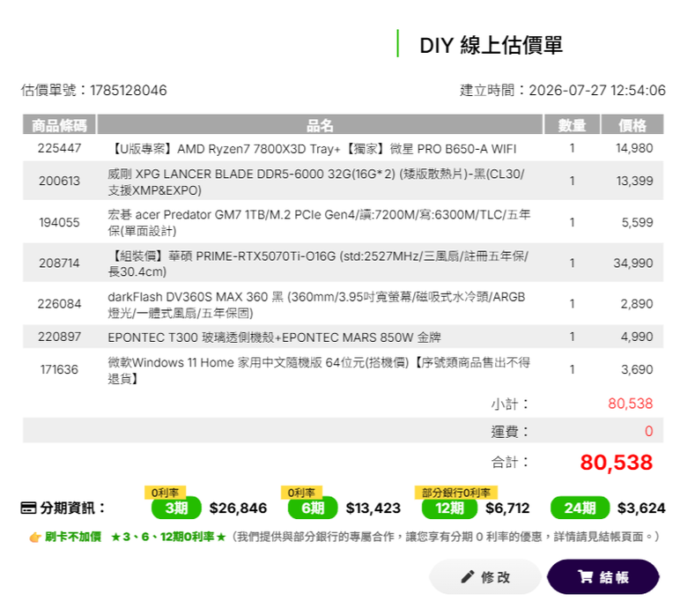Image resolution: width=687 pixels, height=616 pixels.
Task: Click the DIY 線上估價單 heading
Action: click(x=491, y=45)
